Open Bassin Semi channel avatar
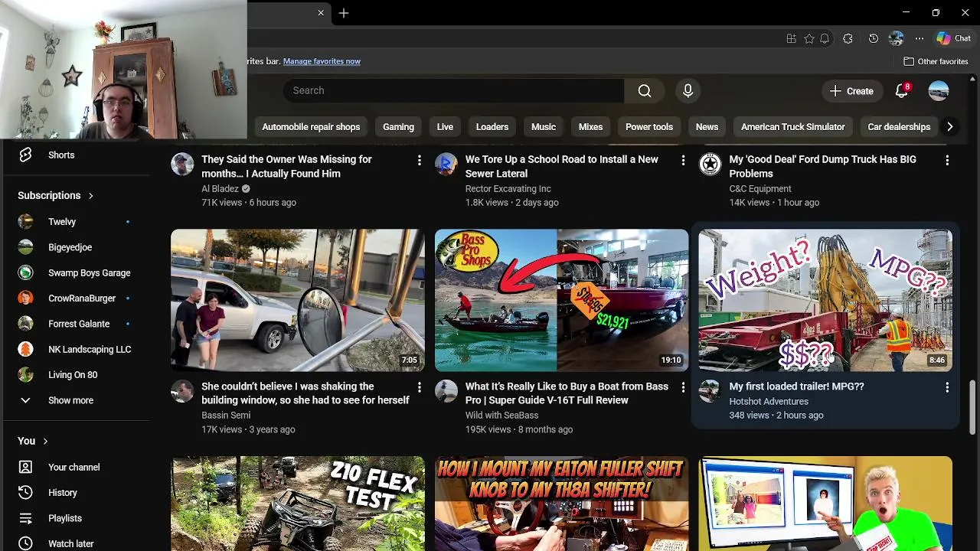980x551 pixels. coord(182,391)
